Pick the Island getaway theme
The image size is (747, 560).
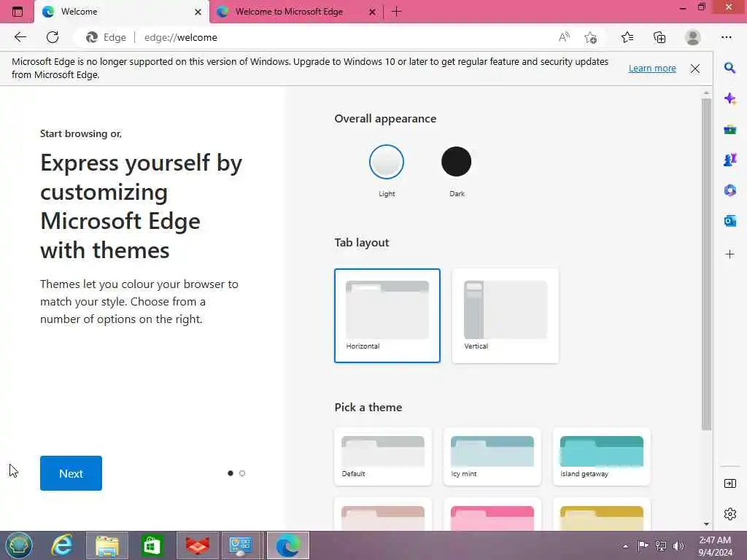tap(602, 456)
